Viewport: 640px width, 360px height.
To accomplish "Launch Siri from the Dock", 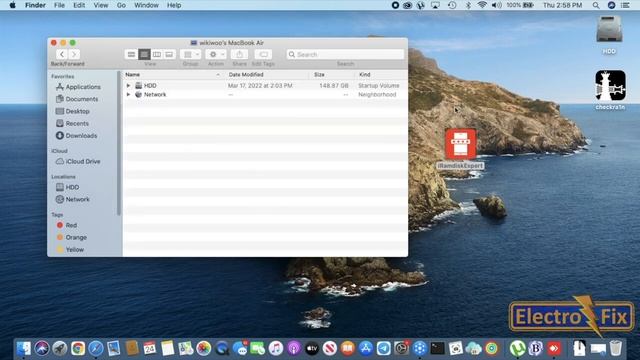I will (42, 348).
